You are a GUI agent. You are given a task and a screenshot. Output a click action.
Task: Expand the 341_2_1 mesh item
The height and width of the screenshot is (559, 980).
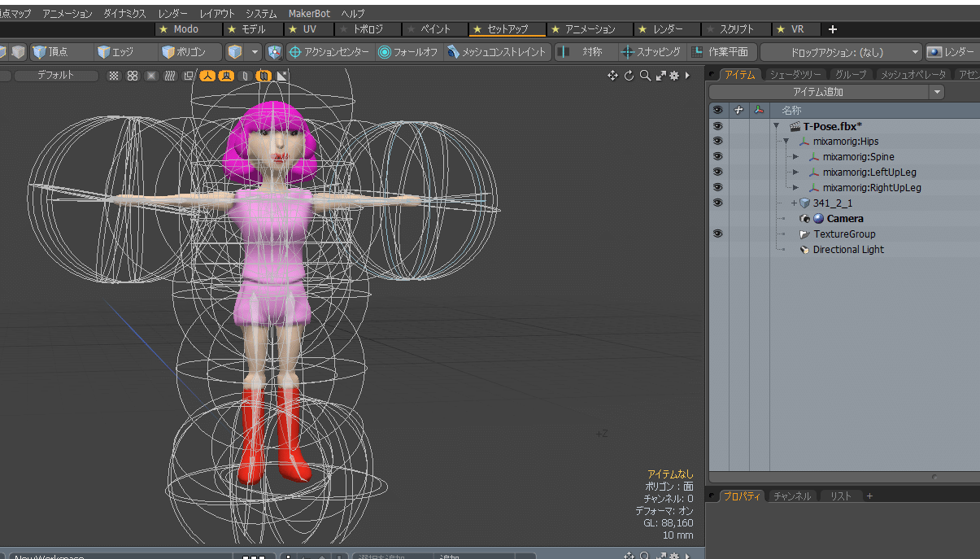[x=794, y=203]
